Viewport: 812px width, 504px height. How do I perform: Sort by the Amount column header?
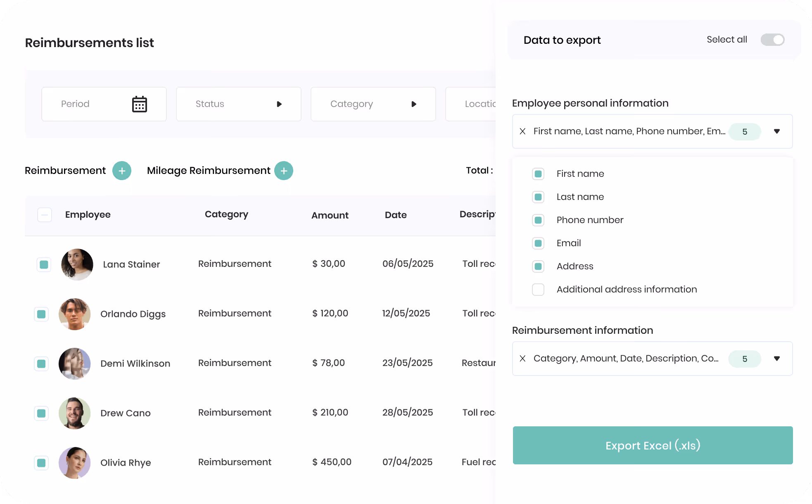pos(330,215)
